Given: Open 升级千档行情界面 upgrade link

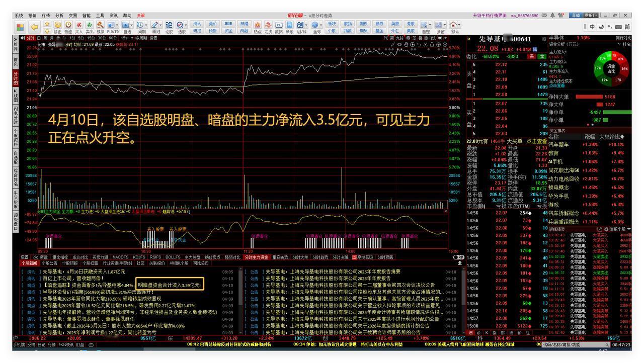Looking at the screenshot, I should 490,16.
